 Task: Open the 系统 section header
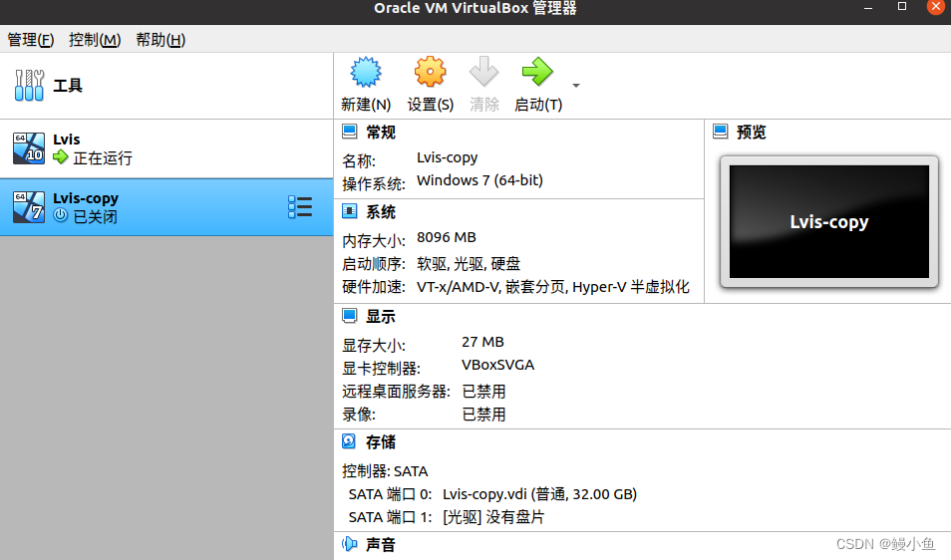click(381, 212)
